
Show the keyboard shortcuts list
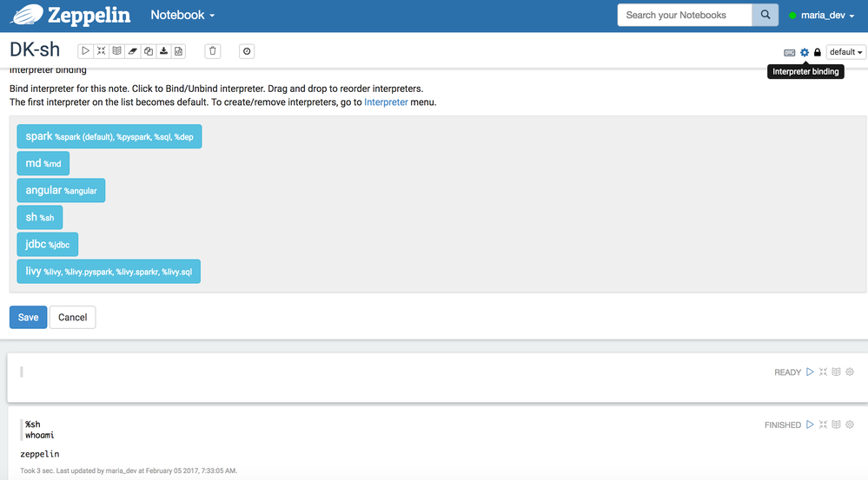pos(790,53)
